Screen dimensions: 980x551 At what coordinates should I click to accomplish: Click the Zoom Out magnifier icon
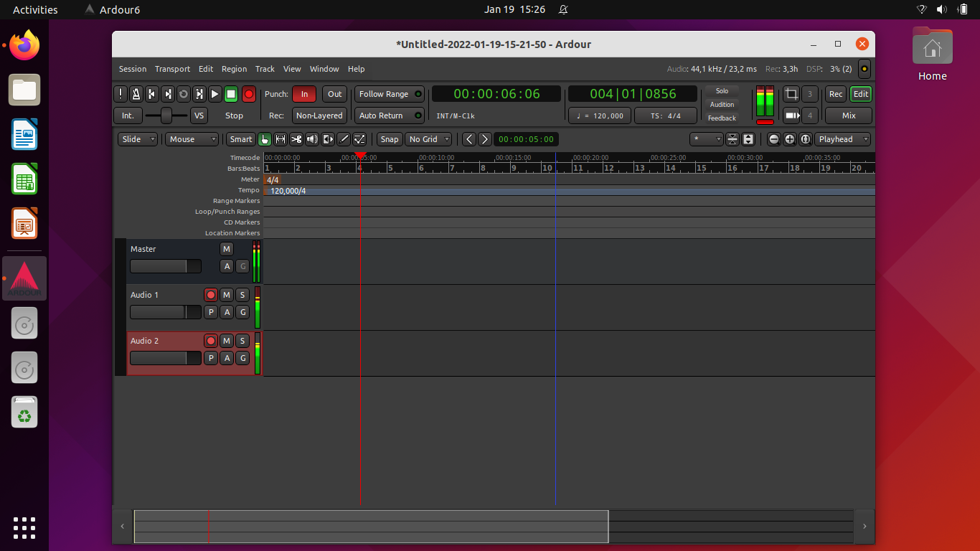774,139
